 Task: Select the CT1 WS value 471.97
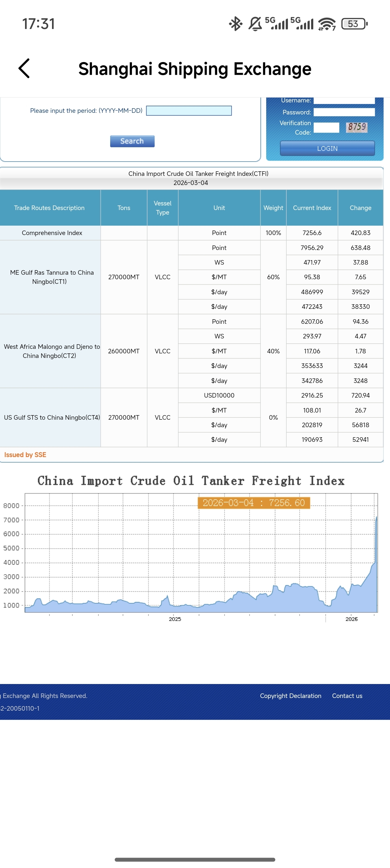(x=312, y=262)
